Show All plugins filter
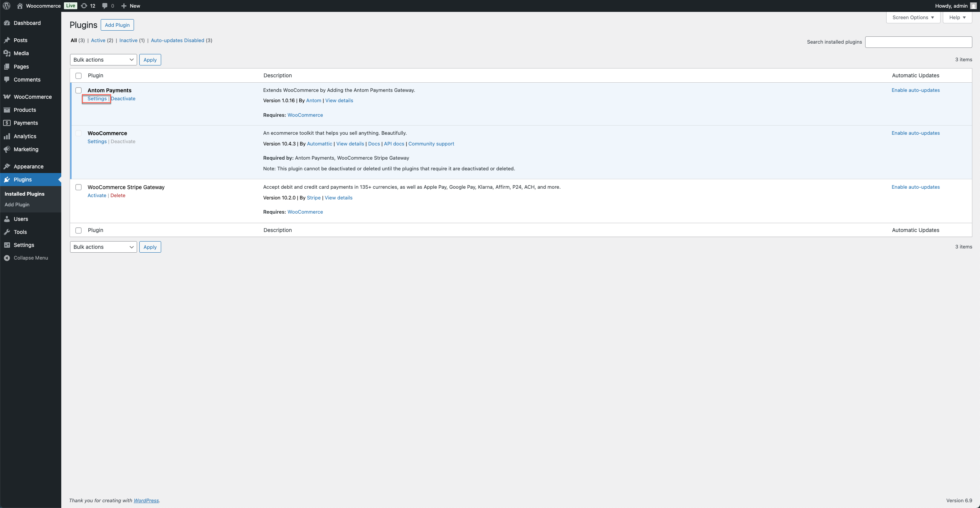Screen dimensions: 980x508 click(74, 40)
